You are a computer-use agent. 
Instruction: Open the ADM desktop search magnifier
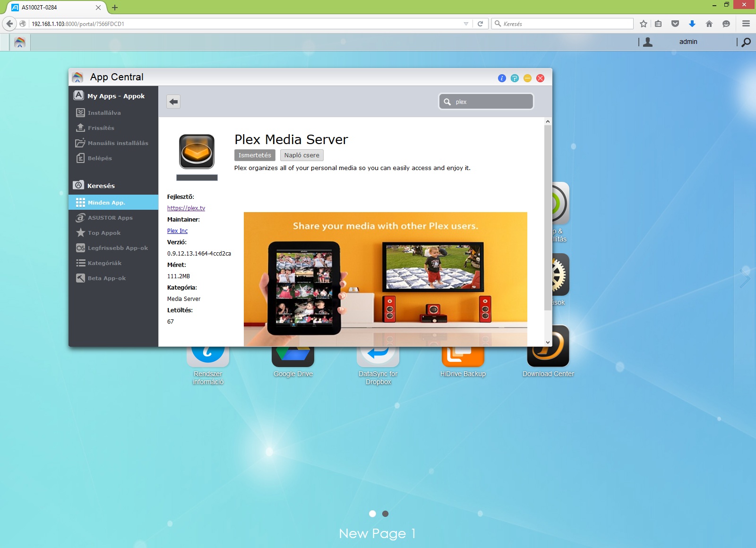746,42
